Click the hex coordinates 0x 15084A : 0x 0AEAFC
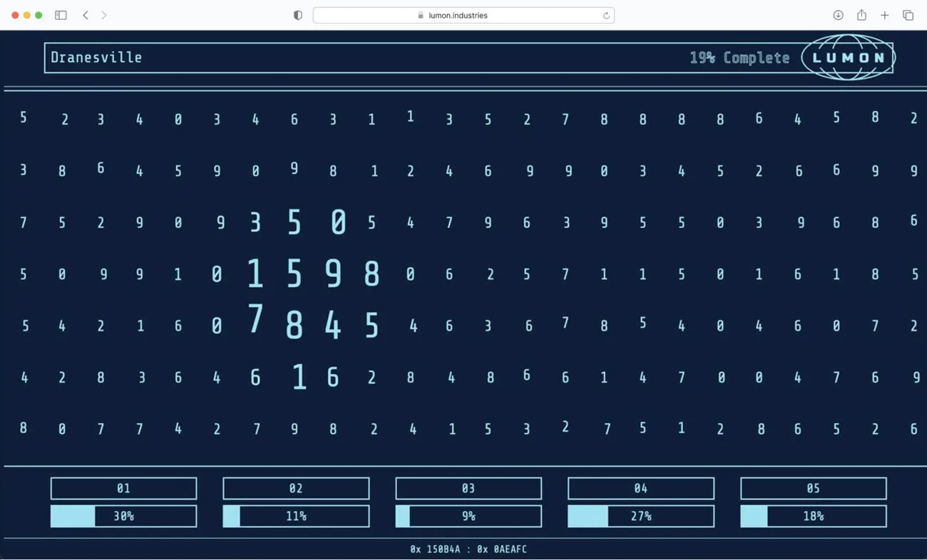927x560 pixels. (x=468, y=549)
